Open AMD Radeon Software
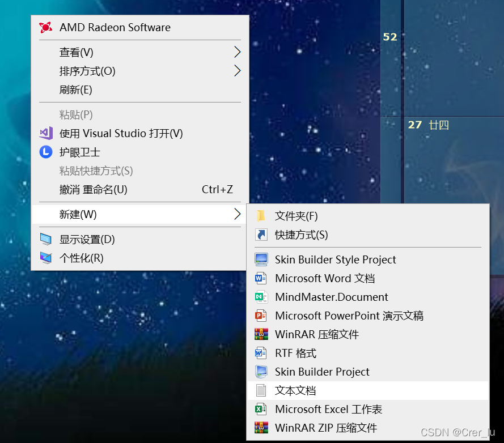Viewport: 504px width, 443px height. 115,27
